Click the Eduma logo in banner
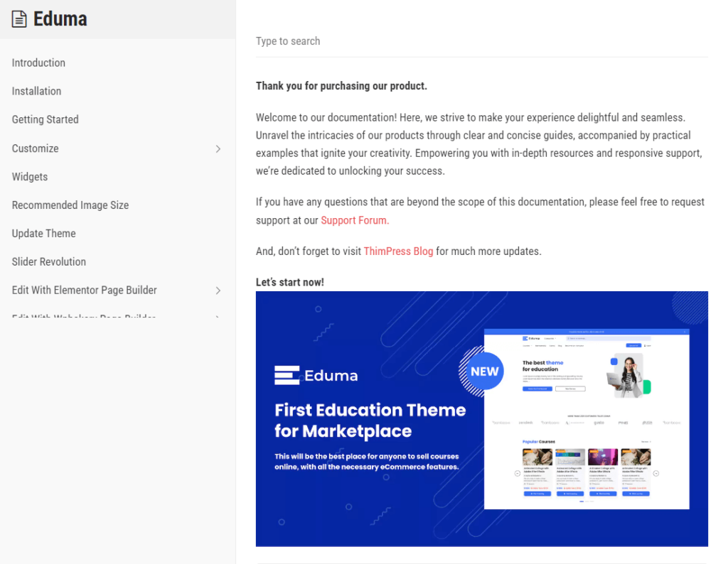 tap(316, 375)
